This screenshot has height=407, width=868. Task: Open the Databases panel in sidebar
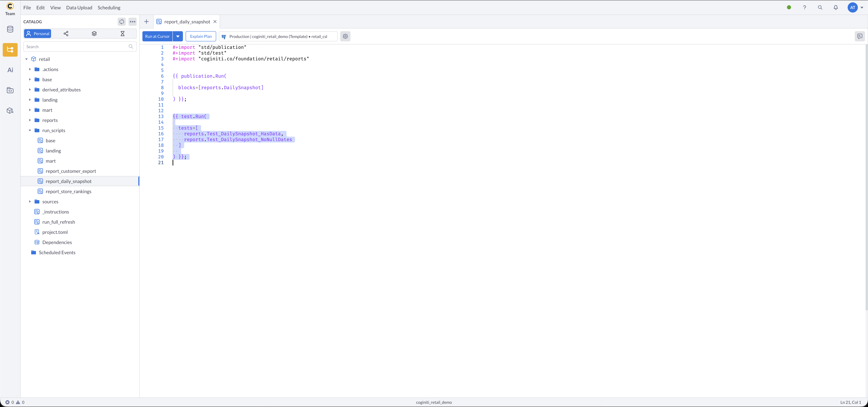coord(10,29)
